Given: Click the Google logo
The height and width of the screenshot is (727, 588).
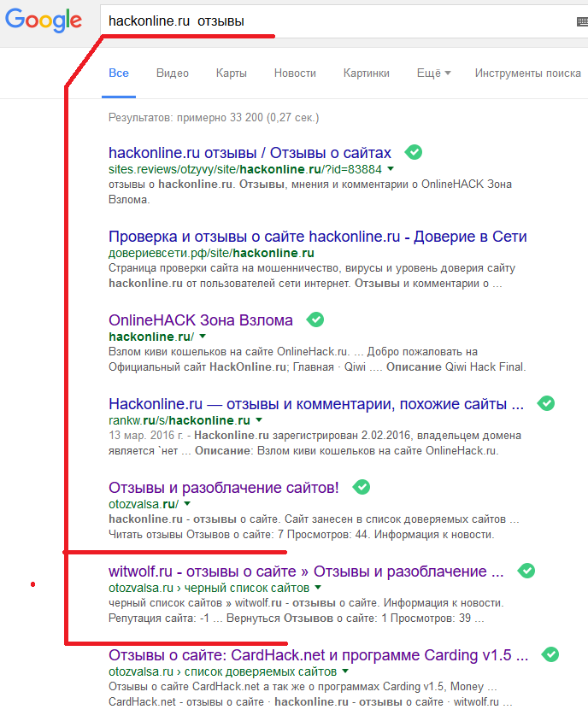Looking at the screenshot, I should pos(44,21).
